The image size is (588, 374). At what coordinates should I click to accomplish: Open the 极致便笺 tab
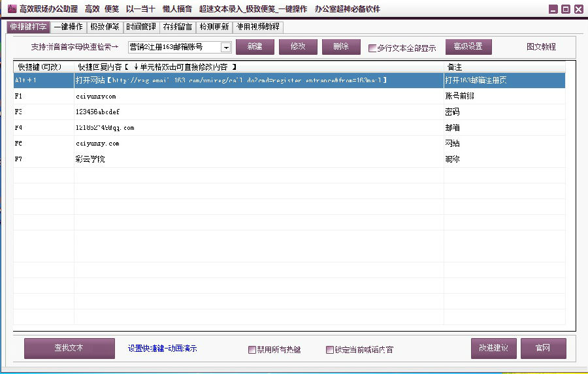[105, 27]
